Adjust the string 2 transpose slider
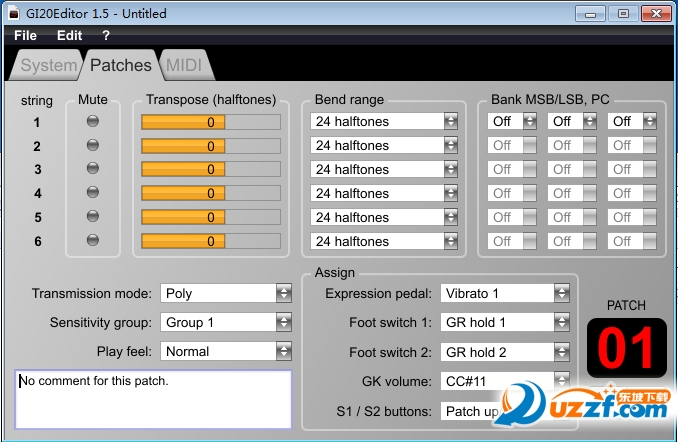This screenshot has height=442, width=678. (x=211, y=146)
